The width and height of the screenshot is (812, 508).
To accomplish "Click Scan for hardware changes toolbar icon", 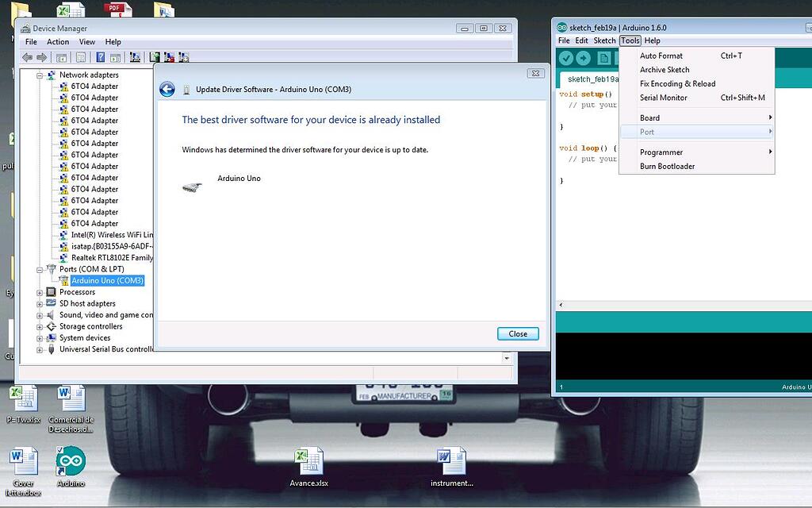I will (135, 57).
